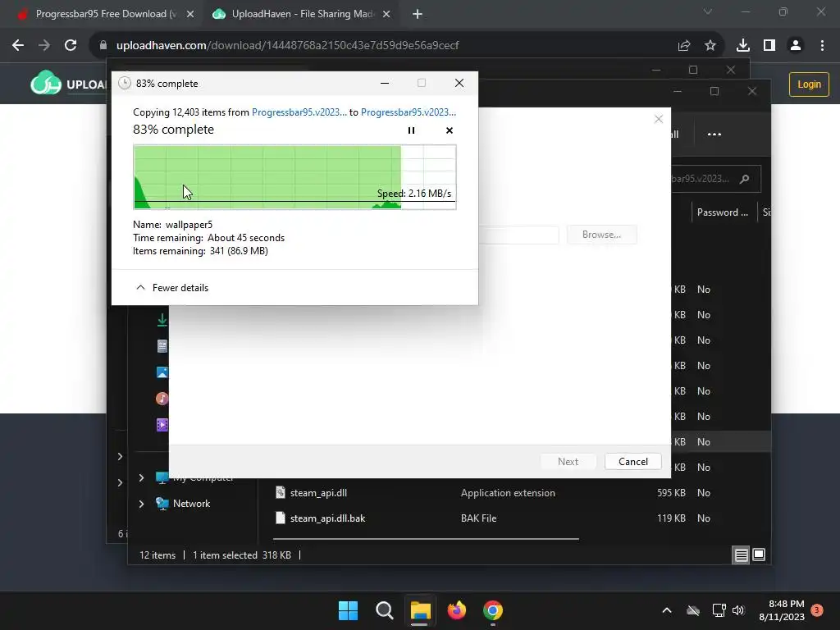Close the Progressbar95 tab
840x630 pixels.
coord(190,15)
